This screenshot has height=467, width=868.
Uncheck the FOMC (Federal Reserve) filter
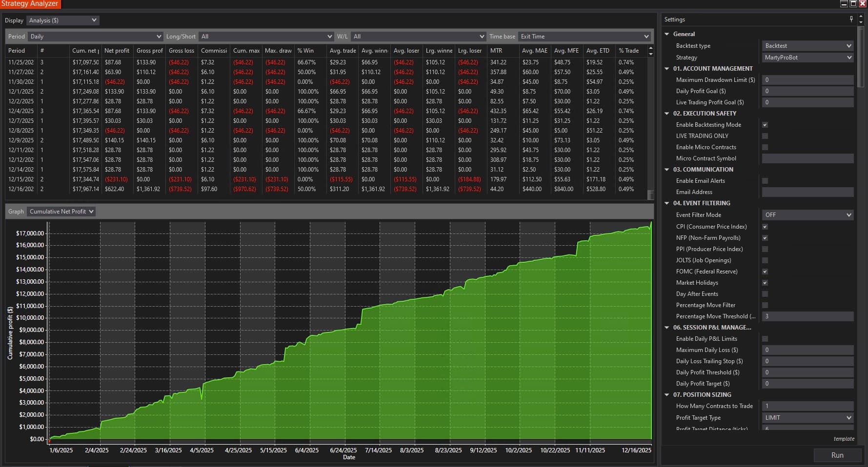[765, 272]
